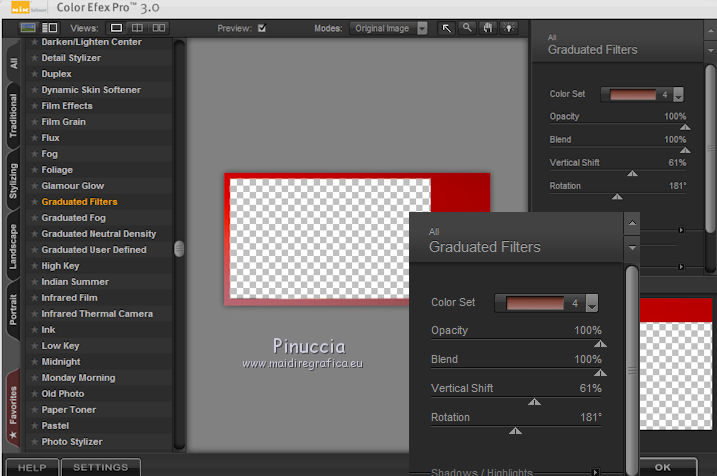
Task: Open Color Set dropdown in enlarged panel
Action: coord(592,303)
